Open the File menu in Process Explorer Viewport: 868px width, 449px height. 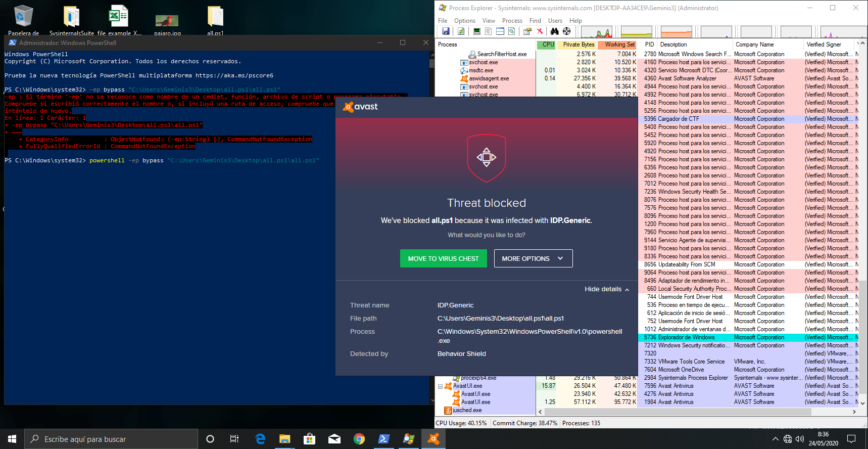[x=443, y=21]
